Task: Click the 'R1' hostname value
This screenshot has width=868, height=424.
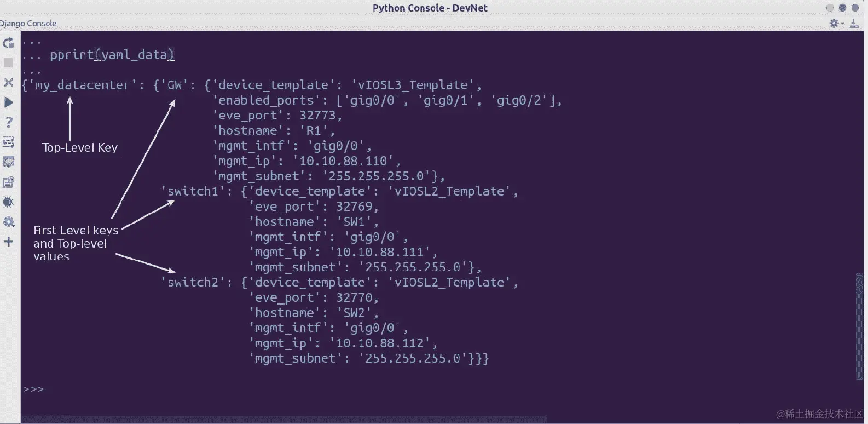Action: pos(314,130)
